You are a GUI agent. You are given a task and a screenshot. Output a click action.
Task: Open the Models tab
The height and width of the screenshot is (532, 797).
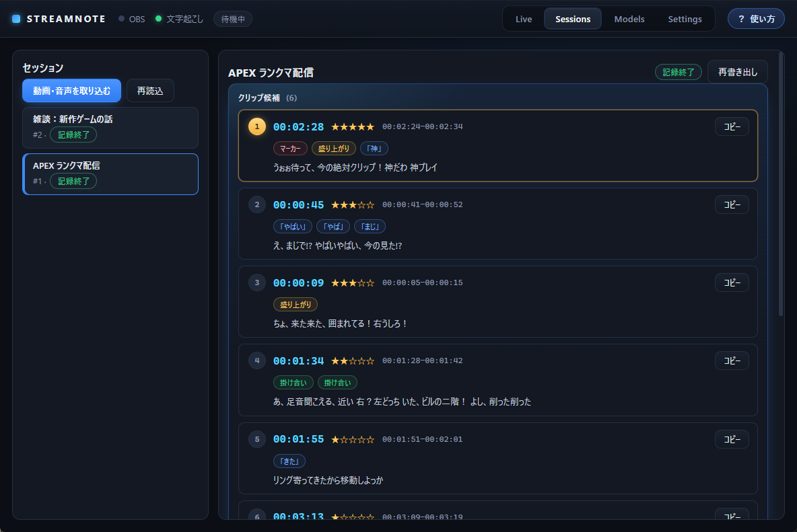(x=629, y=19)
